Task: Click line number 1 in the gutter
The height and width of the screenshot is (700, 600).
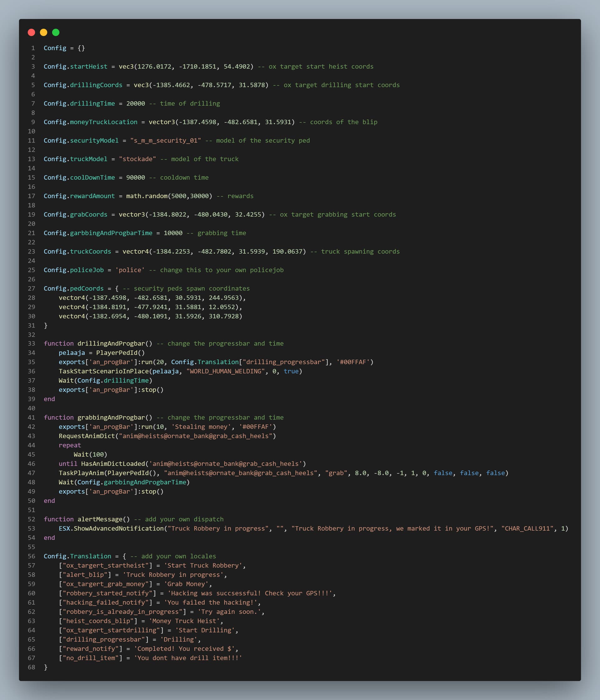Action: [33, 48]
